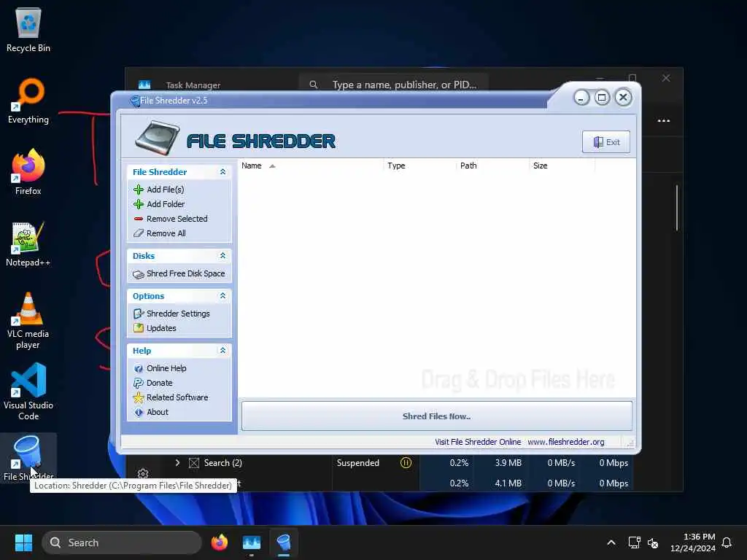Viewport: 747px width, 560px height.
Task: Sort the file list by Size column
Action: [x=562, y=166]
